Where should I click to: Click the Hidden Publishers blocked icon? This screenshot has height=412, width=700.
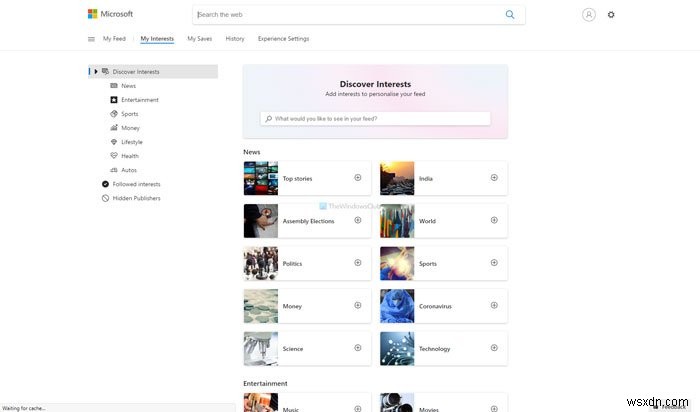click(x=105, y=198)
